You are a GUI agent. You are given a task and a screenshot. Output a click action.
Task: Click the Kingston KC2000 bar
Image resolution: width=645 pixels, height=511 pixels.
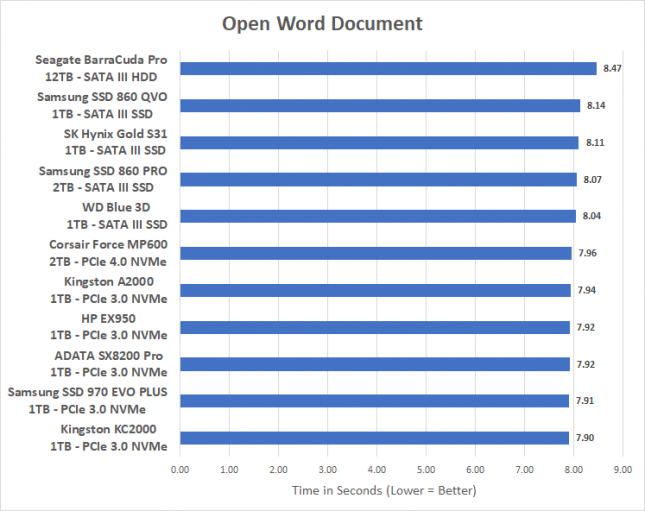tap(375, 438)
